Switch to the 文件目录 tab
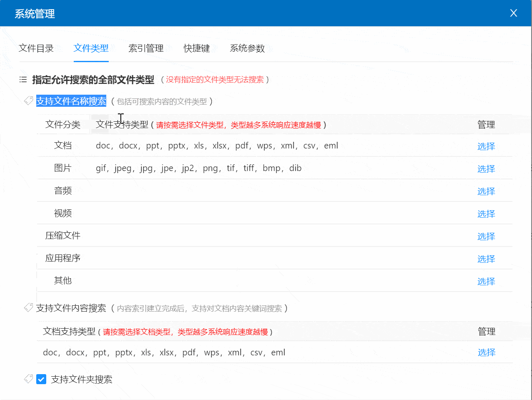Image resolution: width=532 pixels, height=400 pixels. click(x=36, y=48)
